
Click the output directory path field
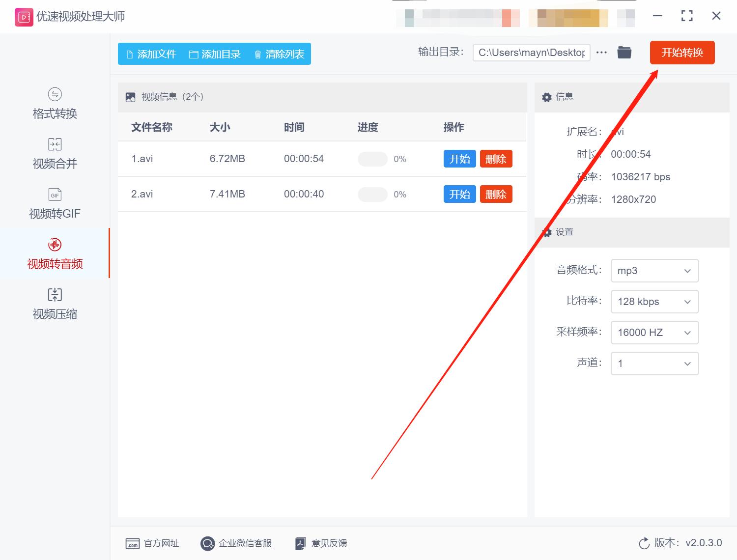tap(531, 52)
